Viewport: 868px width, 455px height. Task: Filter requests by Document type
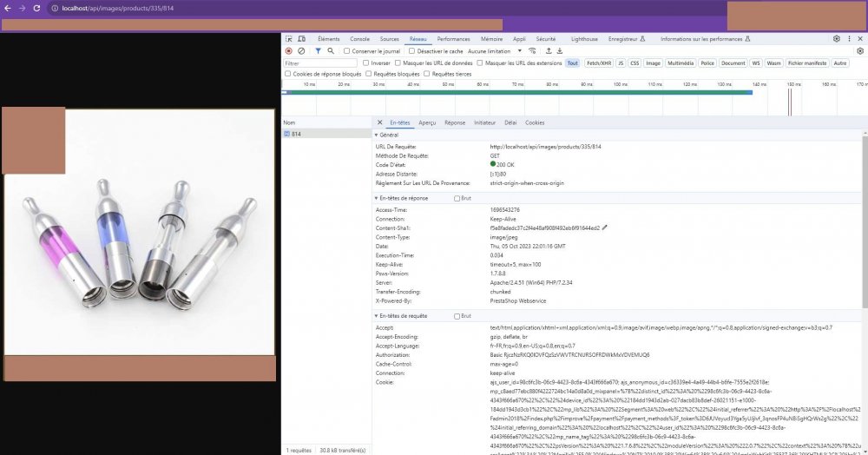pyautogui.click(x=733, y=63)
